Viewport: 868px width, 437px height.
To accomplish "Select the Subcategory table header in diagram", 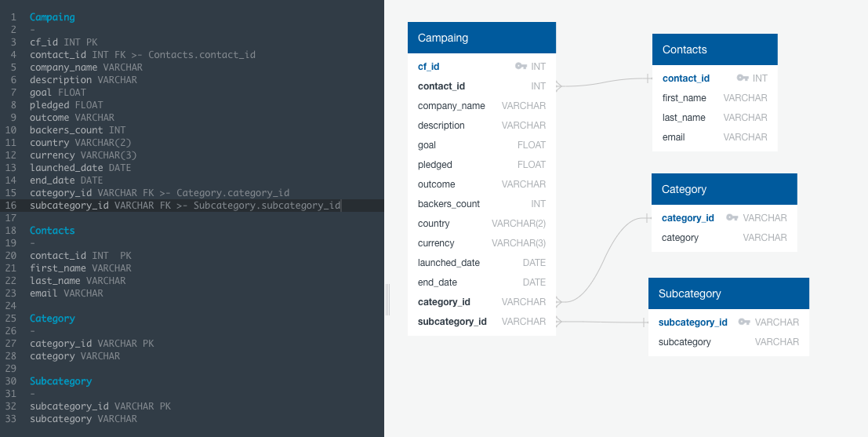I will coord(728,293).
